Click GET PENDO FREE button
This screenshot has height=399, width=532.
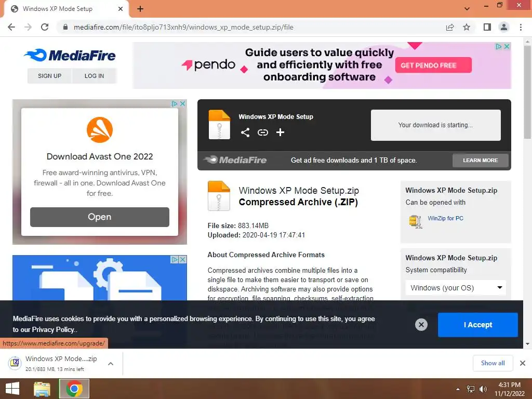pos(433,65)
